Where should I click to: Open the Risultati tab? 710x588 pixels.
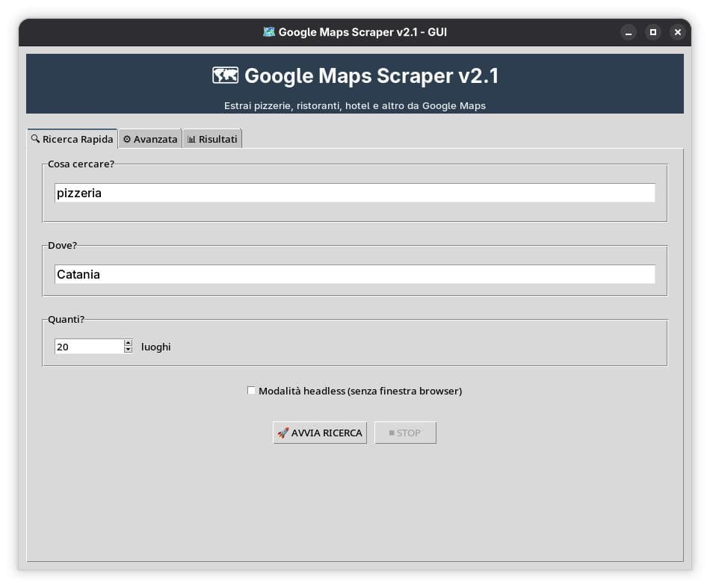coord(212,140)
